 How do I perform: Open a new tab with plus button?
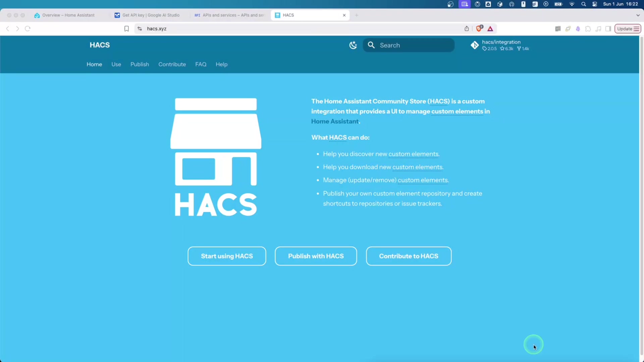357,15
